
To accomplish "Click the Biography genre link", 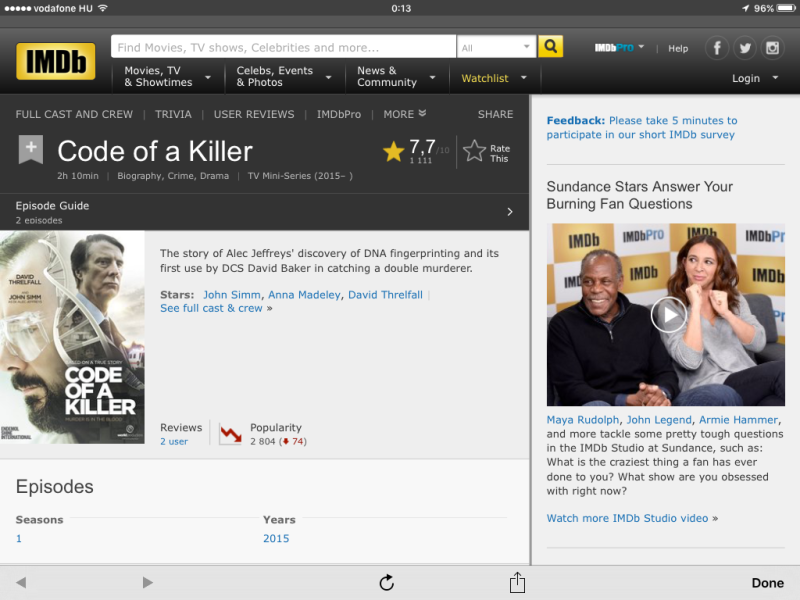I will click(x=139, y=176).
